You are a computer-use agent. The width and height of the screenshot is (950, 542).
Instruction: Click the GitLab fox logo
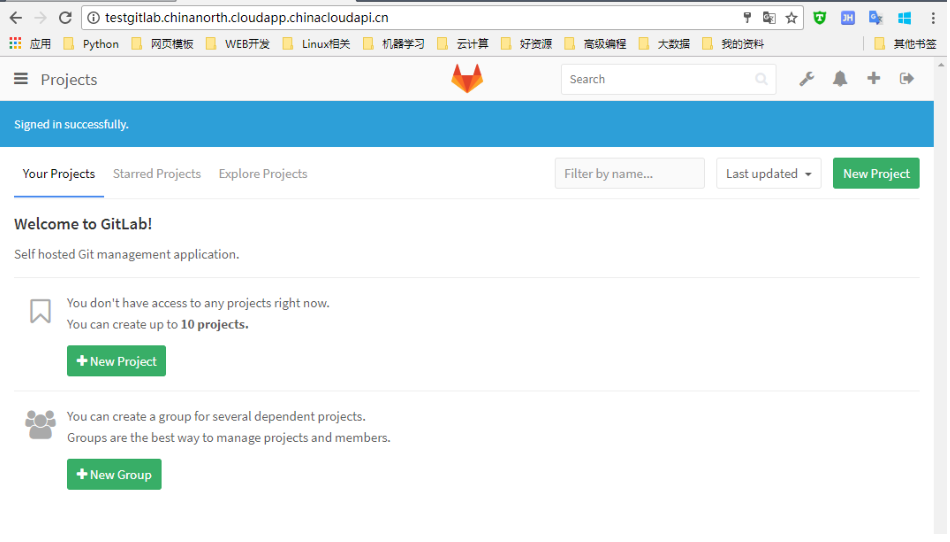coord(467,79)
